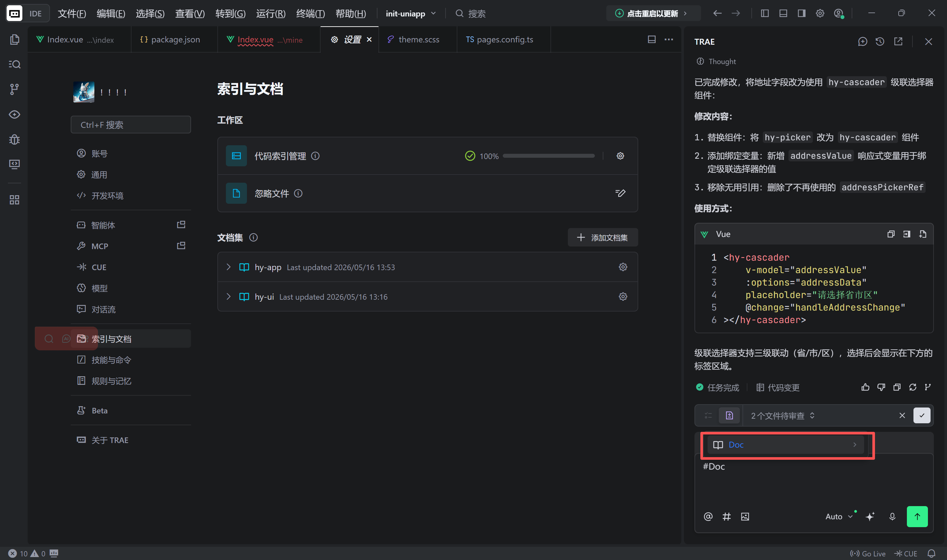947x560 pixels.
Task: Toggle the primary sidebar layout
Action: (765, 13)
